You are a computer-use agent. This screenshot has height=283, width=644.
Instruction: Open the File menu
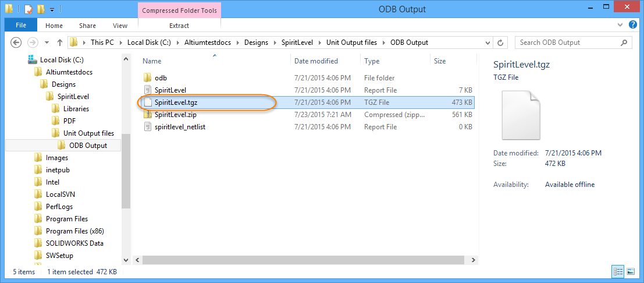click(21, 26)
